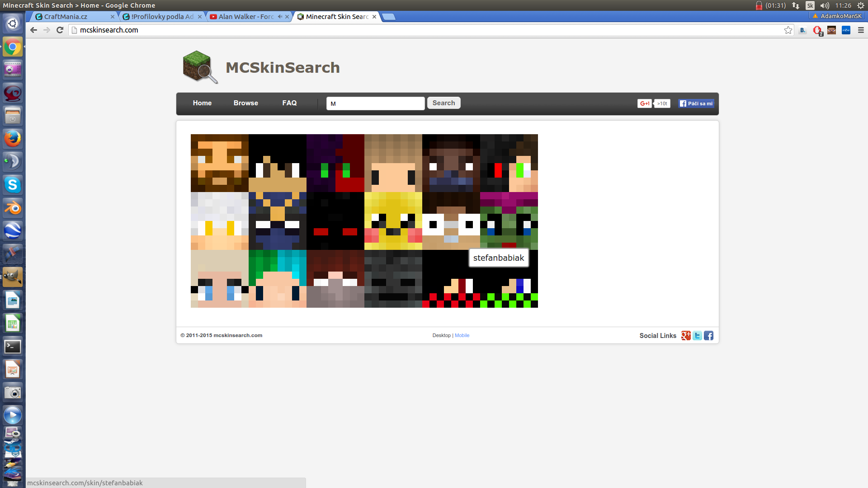
Task: Bookmark page with the star icon
Action: [788, 30]
